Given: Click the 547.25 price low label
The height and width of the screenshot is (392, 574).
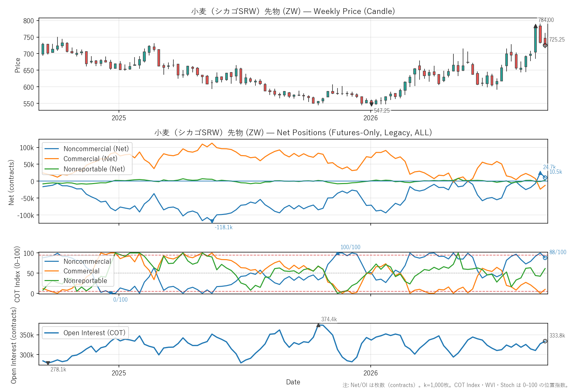Looking at the screenshot, I should point(382,111).
